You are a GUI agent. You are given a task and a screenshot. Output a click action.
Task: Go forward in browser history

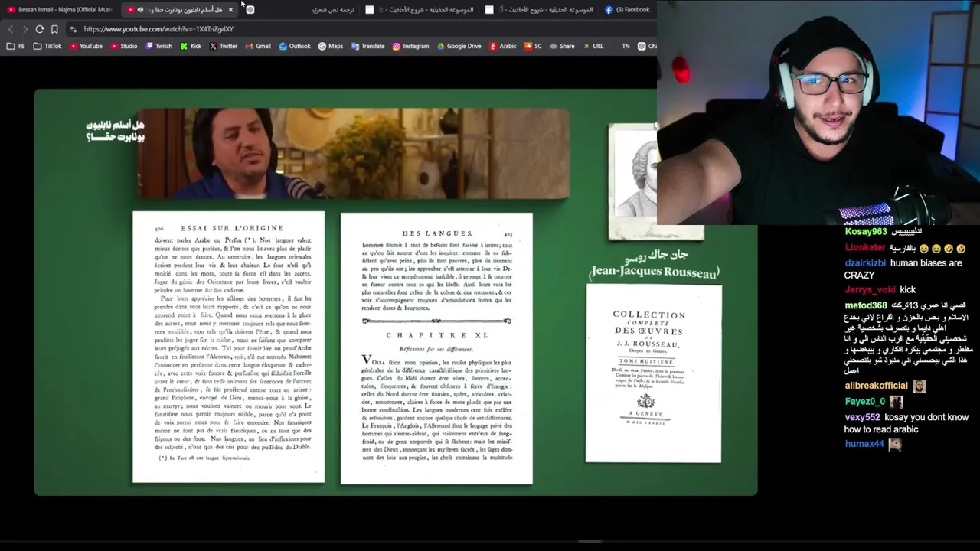pyautogui.click(x=24, y=29)
